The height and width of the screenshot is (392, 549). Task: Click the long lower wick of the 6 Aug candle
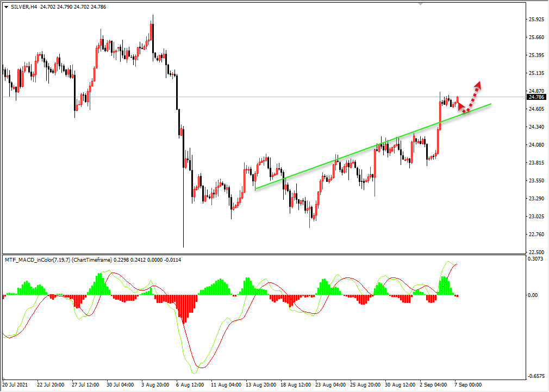(184, 208)
